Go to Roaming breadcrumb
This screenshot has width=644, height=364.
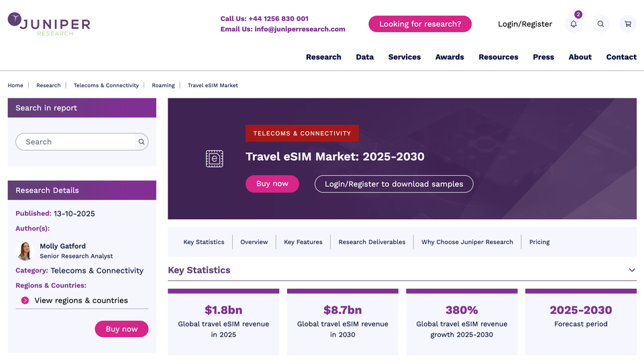[x=163, y=85]
